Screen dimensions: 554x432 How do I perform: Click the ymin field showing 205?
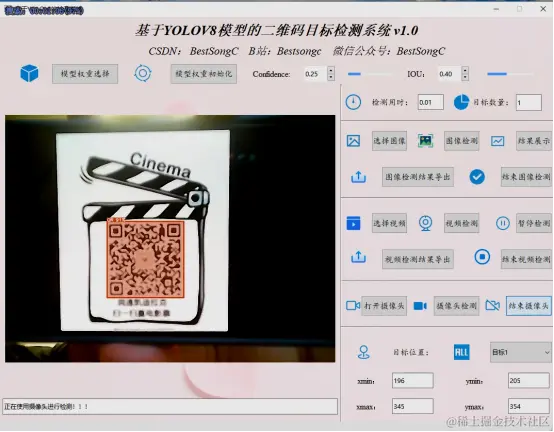pos(529,381)
